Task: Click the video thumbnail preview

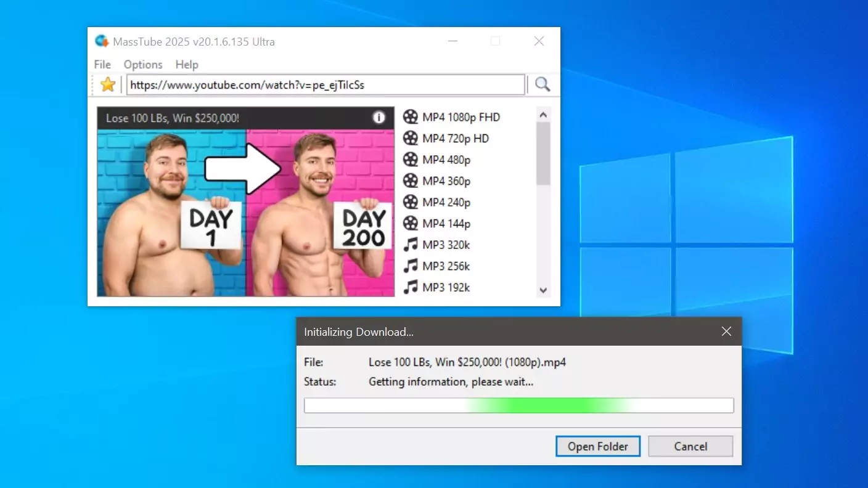Action: click(246, 213)
